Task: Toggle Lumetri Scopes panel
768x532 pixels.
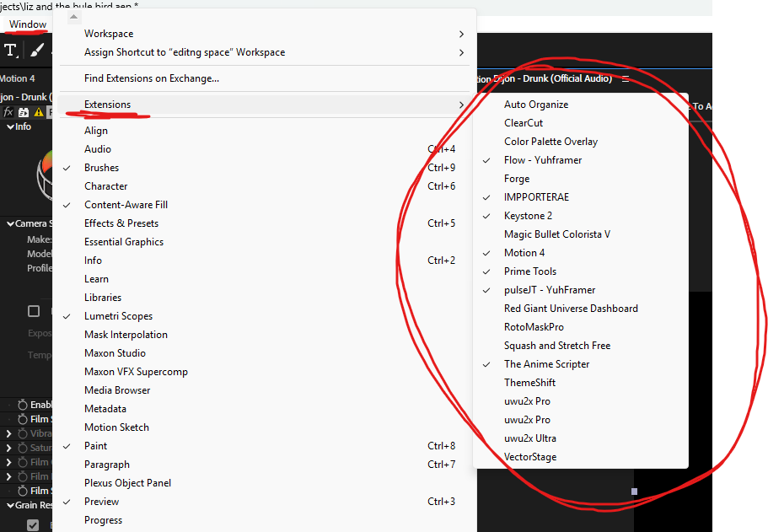Action: point(265,316)
